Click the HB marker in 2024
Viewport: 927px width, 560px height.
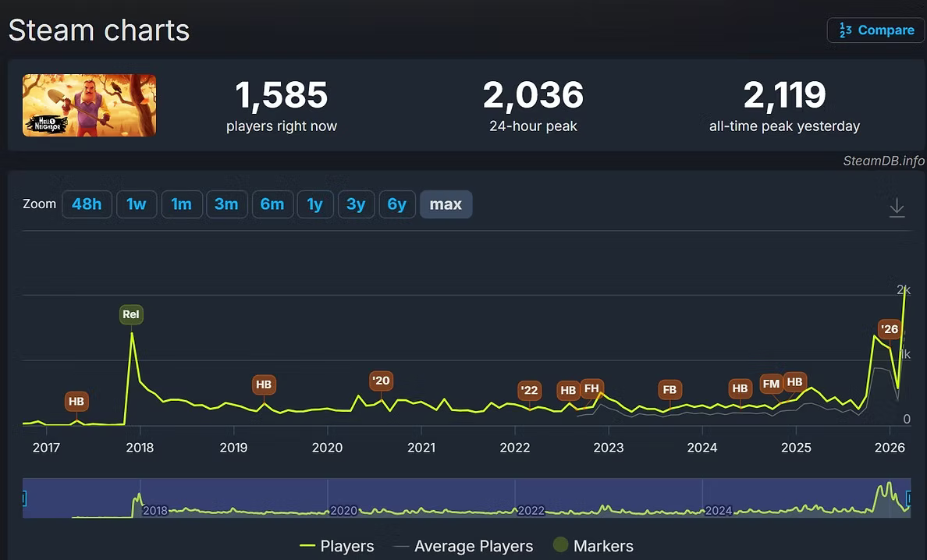click(x=741, y=388)
